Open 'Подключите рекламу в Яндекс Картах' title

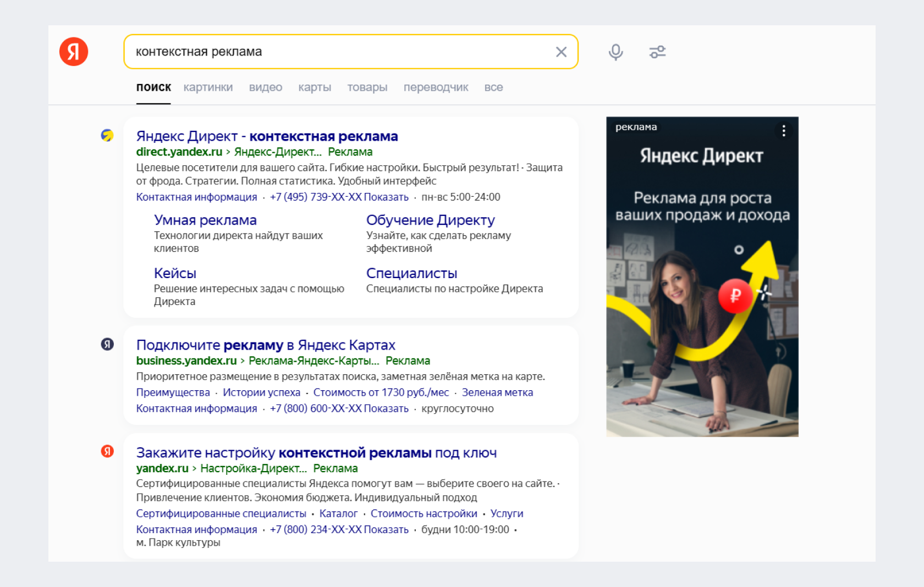click(266, 345)
